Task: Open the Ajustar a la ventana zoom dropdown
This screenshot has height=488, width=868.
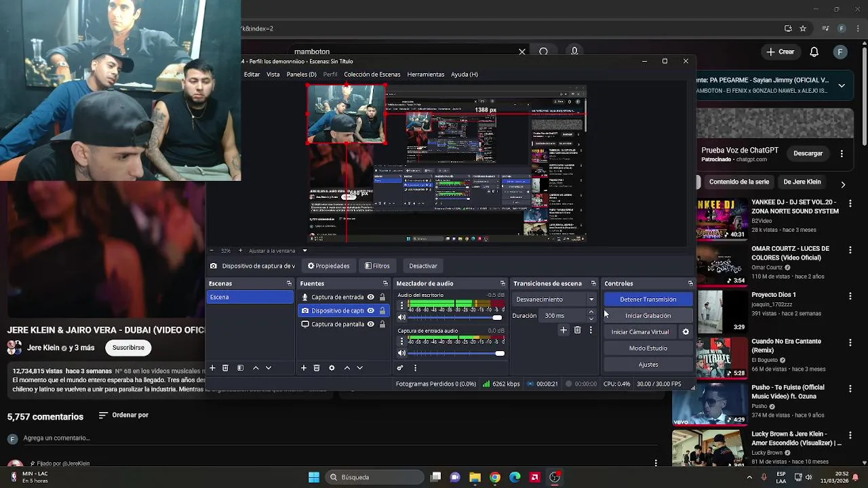Action: (304, 251)
